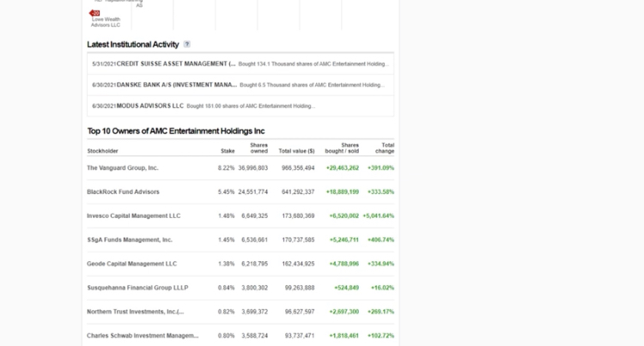Select Charles Schwab's +1,818,461 shares bought

(x=344, y=336)
